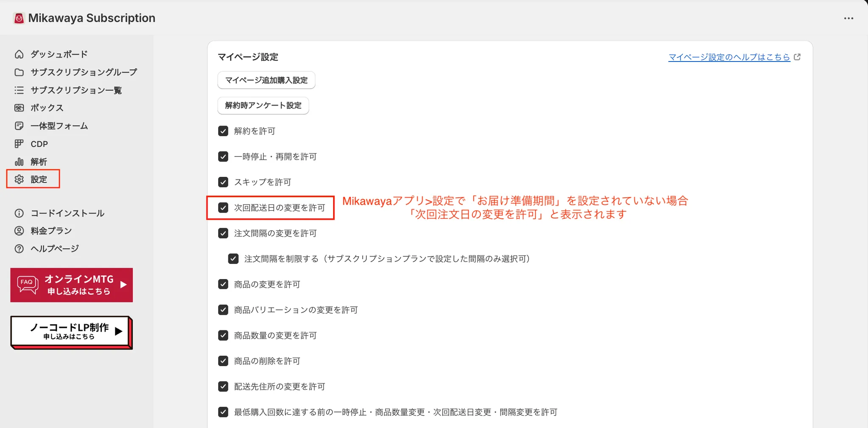
Task: Click the 料金プラン person icon
Action: [x=19, y=231]
